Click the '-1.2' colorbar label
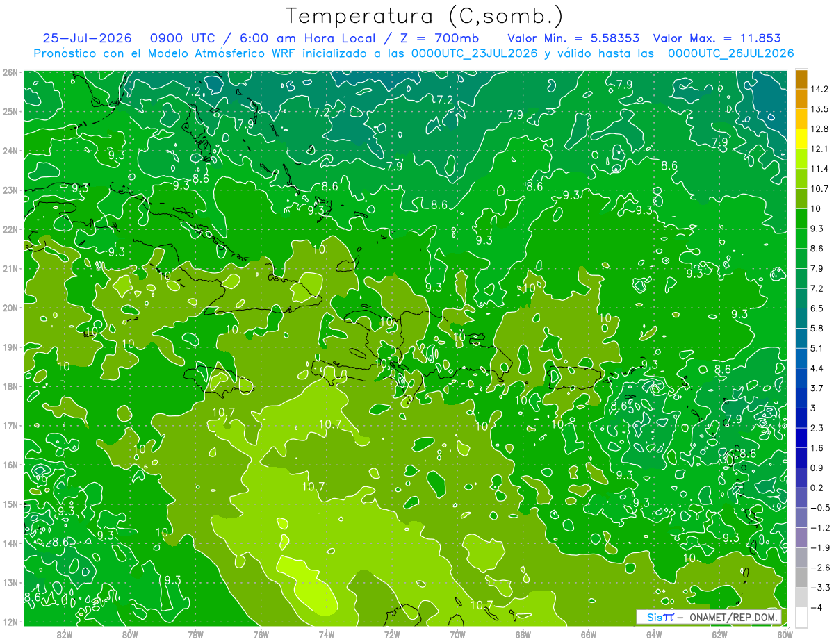The image size is (834, 644). [820, 528]
